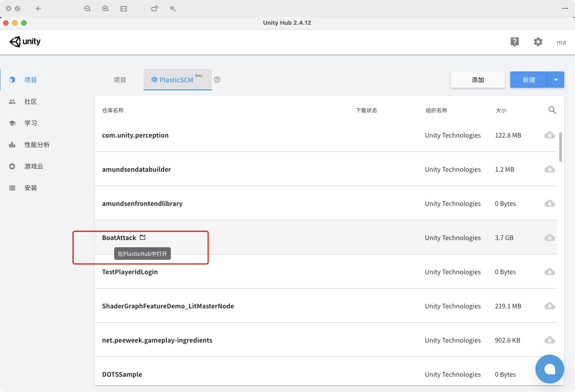
Task: Download the net.peeweek.gameplay-ingredients repository
Action: click(x=550, y=340)
